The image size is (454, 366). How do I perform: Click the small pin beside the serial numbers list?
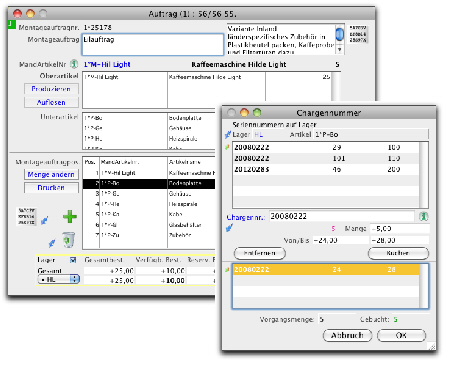coord(228,147)
